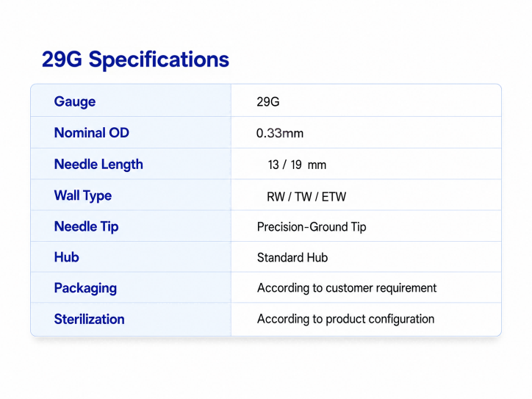Select the Needle Length label
Screen dimensions: 532x399
click(x=98, y=165)
